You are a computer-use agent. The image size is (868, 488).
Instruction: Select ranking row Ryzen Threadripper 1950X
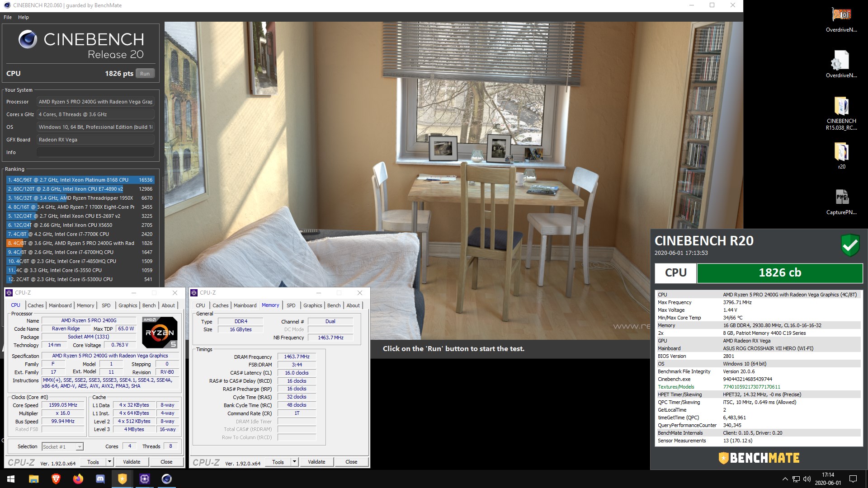tap(80, 198)
